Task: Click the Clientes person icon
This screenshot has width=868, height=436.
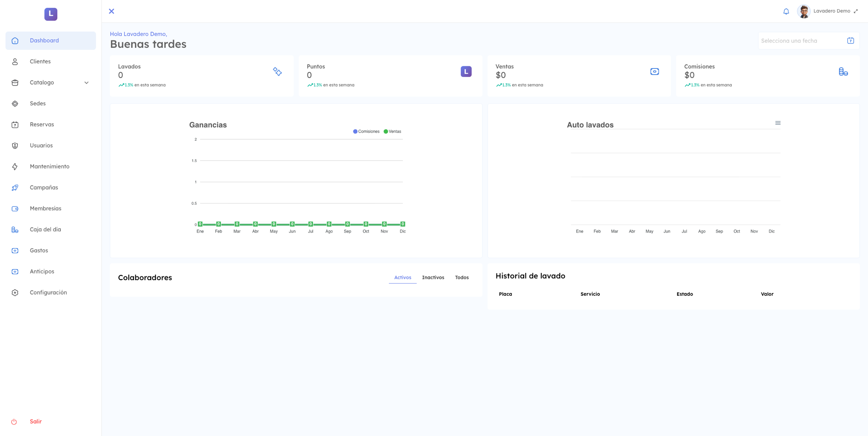Action: point(15,62)
